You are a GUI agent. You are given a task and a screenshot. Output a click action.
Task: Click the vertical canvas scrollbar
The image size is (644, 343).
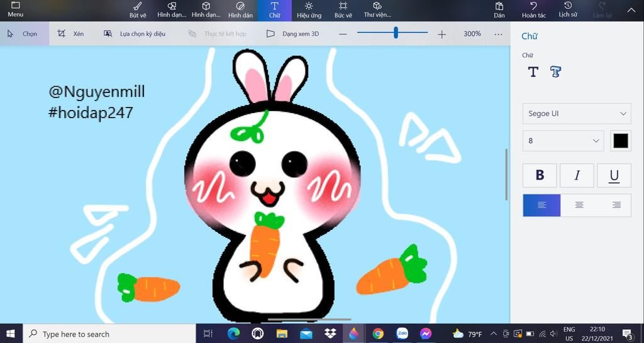[x=506, y=175]
